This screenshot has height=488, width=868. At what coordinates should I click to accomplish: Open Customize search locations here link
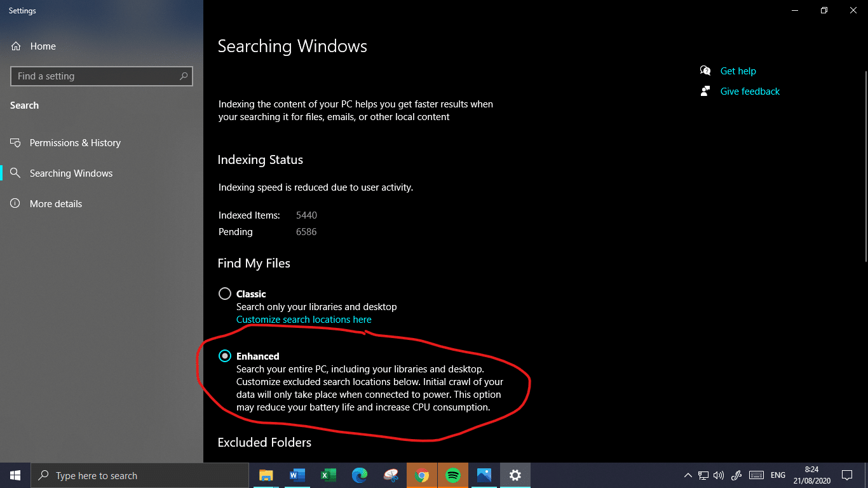[x=304, y=320]
